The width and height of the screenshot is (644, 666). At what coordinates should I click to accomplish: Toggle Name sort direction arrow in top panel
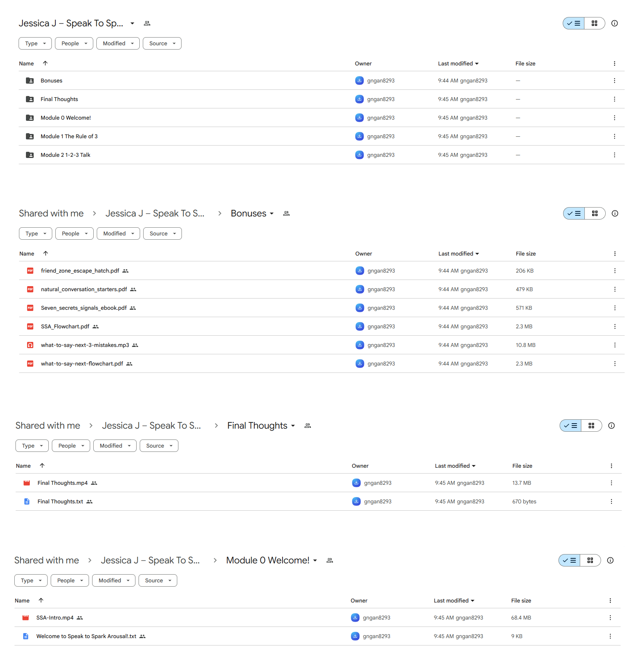[x=45, y=63]
